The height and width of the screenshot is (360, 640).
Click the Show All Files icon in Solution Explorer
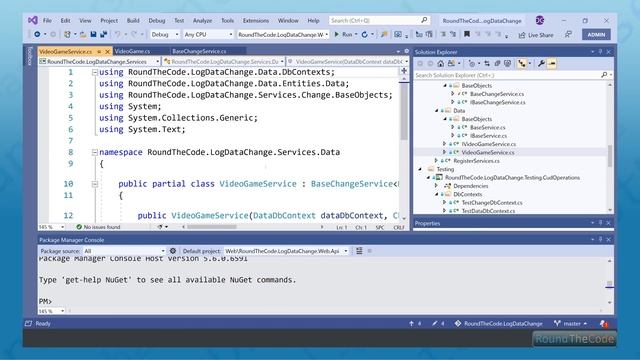(x=507, y=64)
